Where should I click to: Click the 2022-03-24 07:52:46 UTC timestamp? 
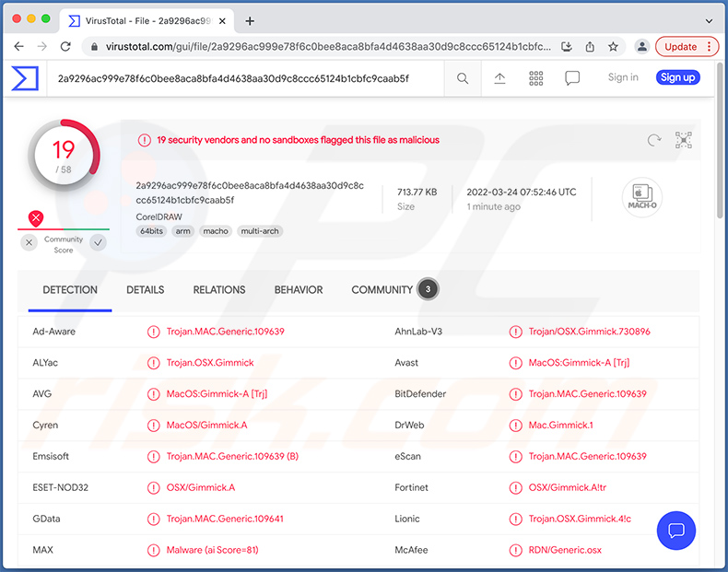pos(522,193)
